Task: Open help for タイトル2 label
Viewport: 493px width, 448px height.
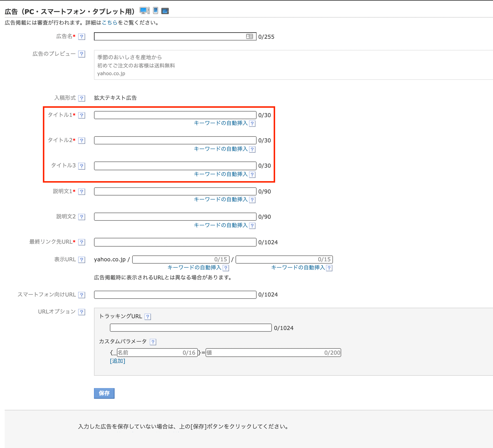Action: point(82,140)
